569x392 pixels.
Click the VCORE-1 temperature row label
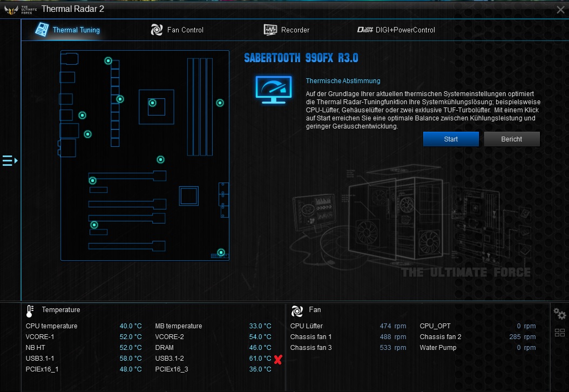click(x=40, y=337)
